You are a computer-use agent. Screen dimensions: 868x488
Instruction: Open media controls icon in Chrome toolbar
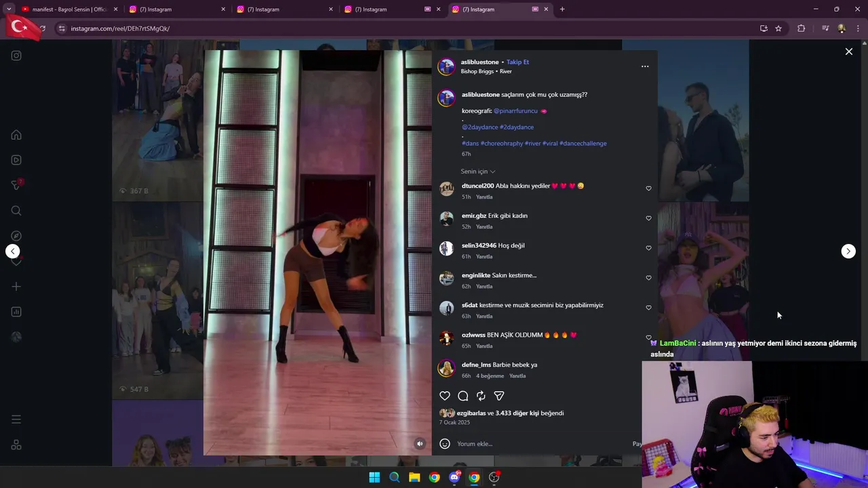[825, 28]
